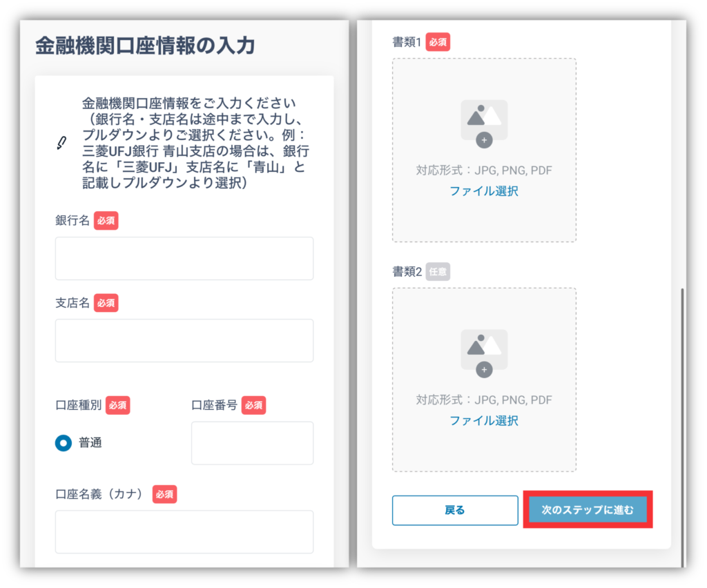Viewport: 707px width, 588px height.
Task: Click the 必須 badge next to 支店名
Action: click(x=106, y=303)
